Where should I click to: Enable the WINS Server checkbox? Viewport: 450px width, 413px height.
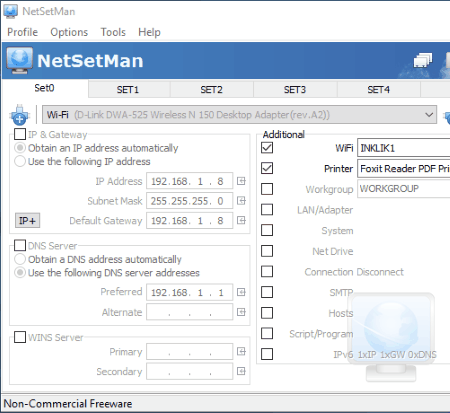pos(20,337)
